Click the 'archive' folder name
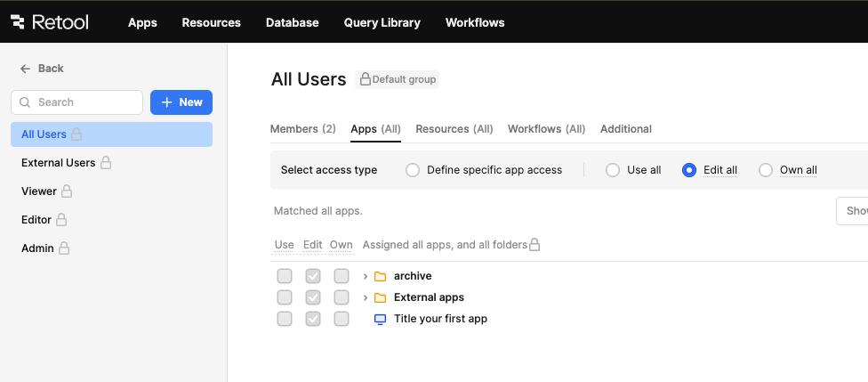The height and width of the screenshot is (382, 868). coord(413,276)
